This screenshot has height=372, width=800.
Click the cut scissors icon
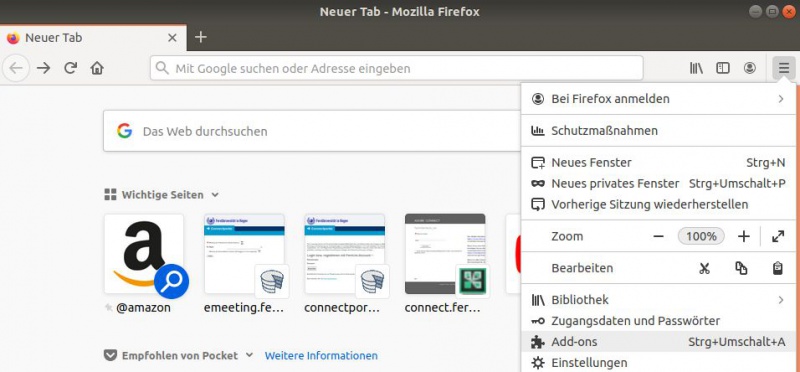click(705, 268)
